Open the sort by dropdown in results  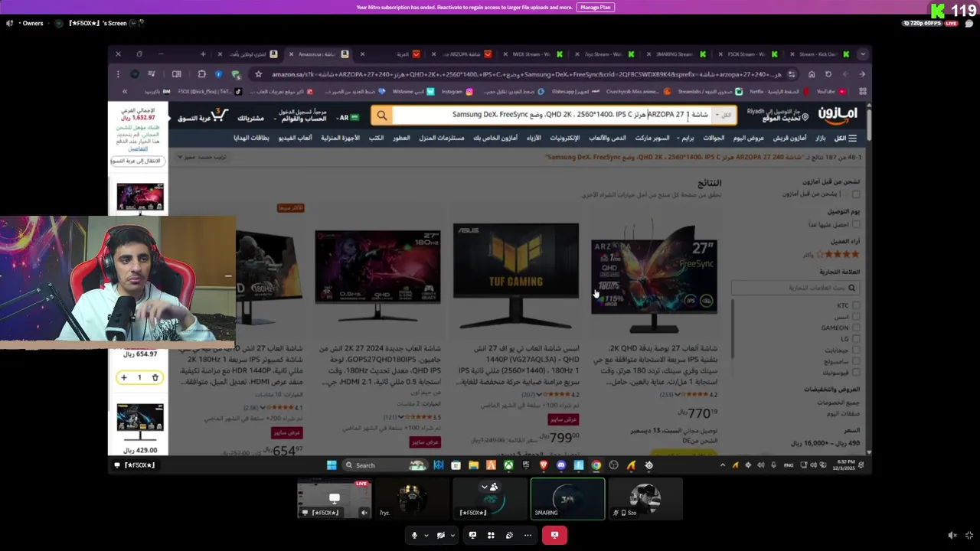202,157
